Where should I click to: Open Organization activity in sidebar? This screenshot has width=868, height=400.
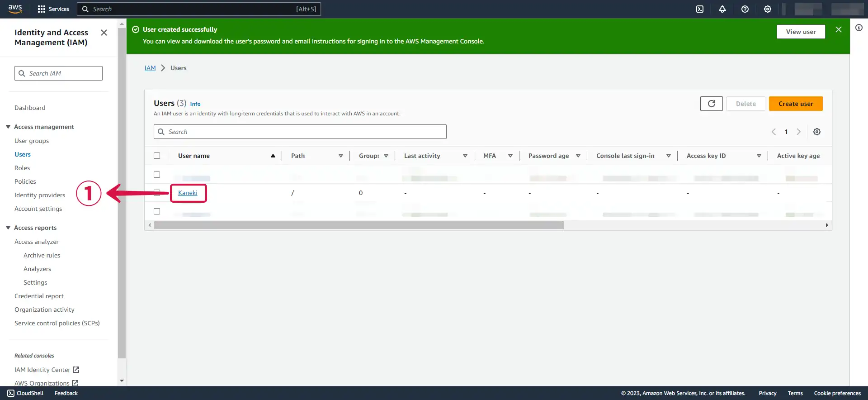click(x=44, y=310)
